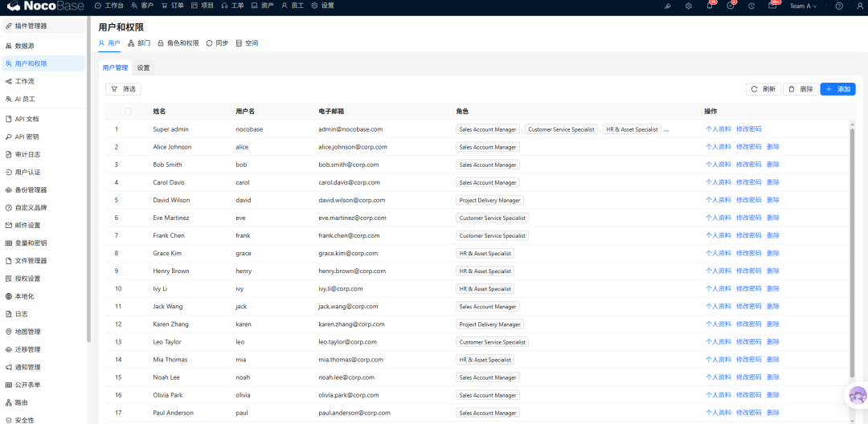This screenshot has height=424, width=868.
Task: Click the 刷新 refresh button
Action: 763,89
